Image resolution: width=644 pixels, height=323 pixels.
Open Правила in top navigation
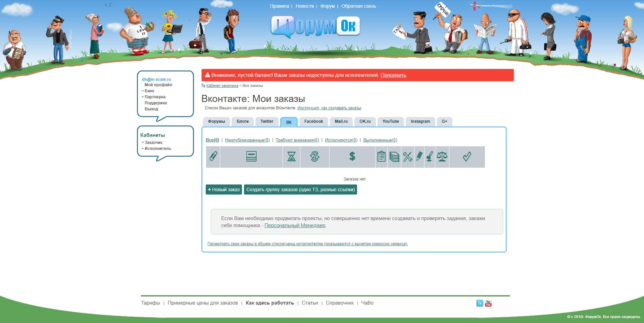point(280,6)
